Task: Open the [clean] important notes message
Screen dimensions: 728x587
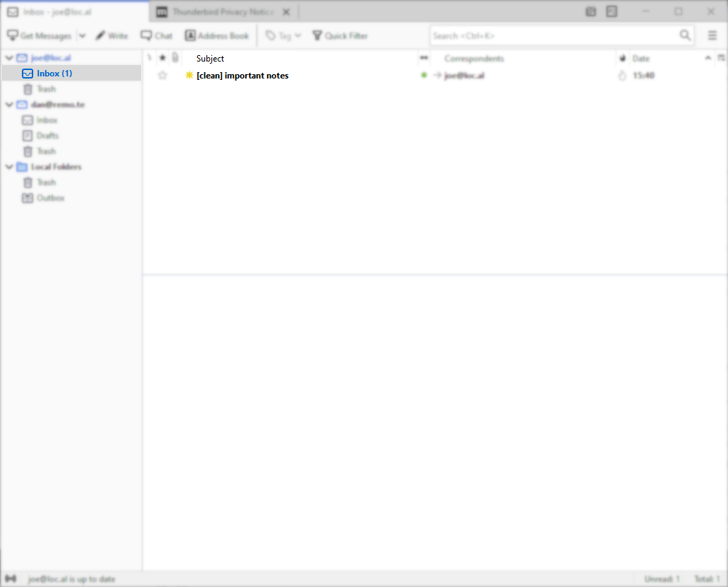Action: pyautogui.click(x=242, y=75)
